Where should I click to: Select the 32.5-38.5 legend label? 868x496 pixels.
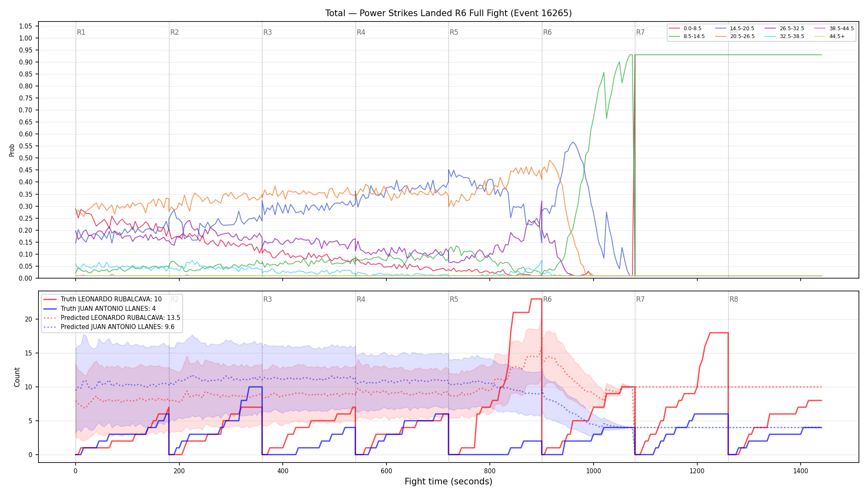click(x=792, y=36)
